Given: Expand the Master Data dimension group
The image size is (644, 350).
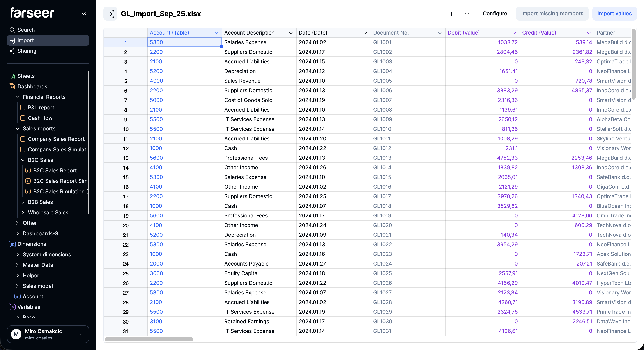Looking at the screenshot, I should click(x=18, y=265).
